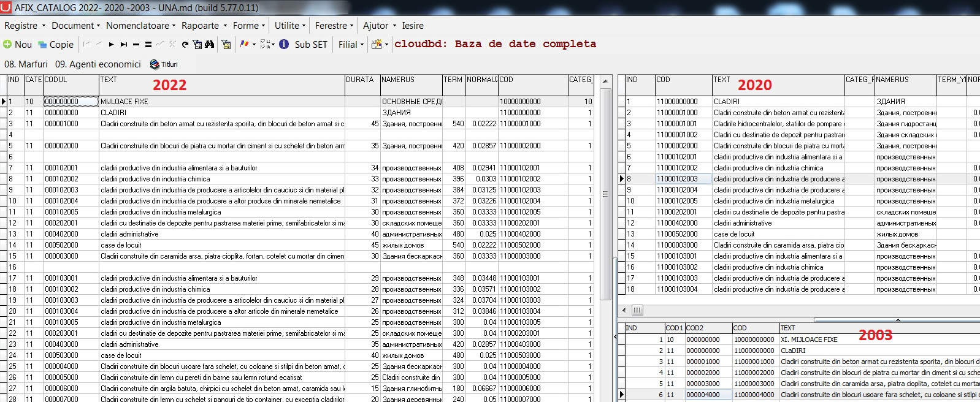Click the Titluri books icon
Screen dimensions: 980x402
155,64
